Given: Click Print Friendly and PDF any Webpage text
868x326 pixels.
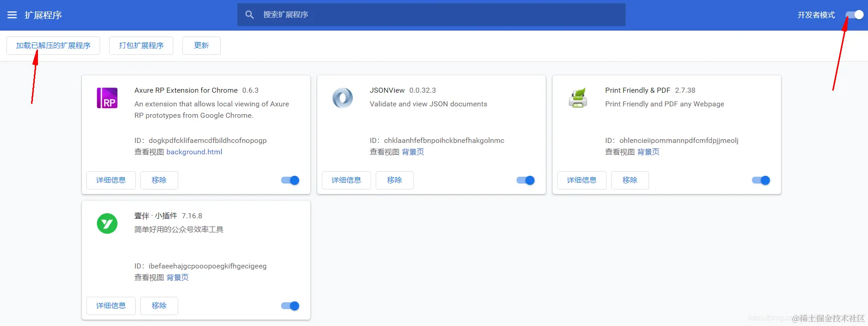Looking at the screenshot, I should (x=665, y=104).
